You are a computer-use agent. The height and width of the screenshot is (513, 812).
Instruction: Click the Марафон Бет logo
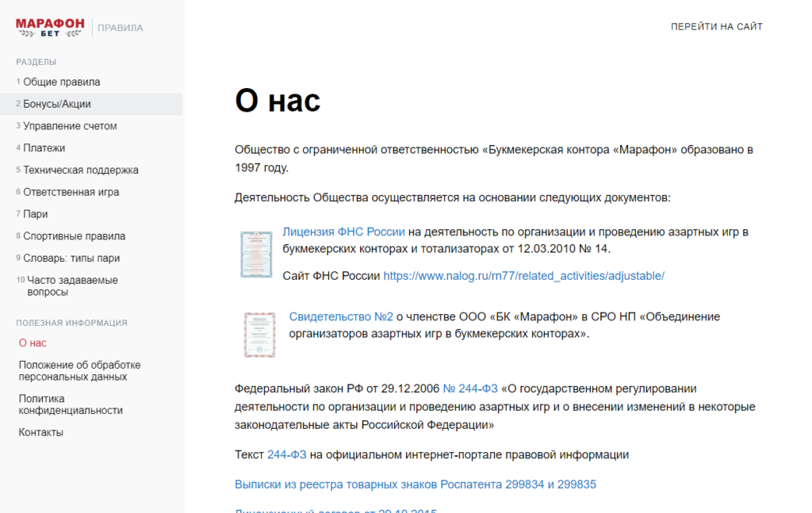50,28
